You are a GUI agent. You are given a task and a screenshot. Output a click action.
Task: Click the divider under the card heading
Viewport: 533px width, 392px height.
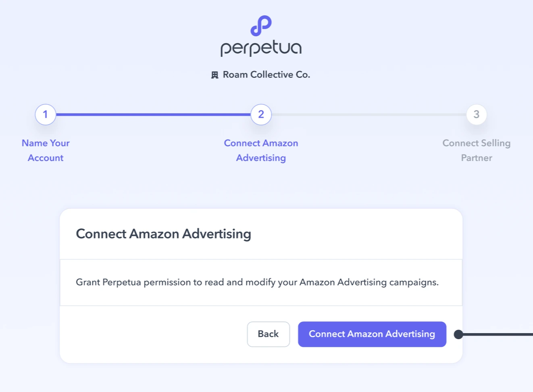tap(261, 259)
